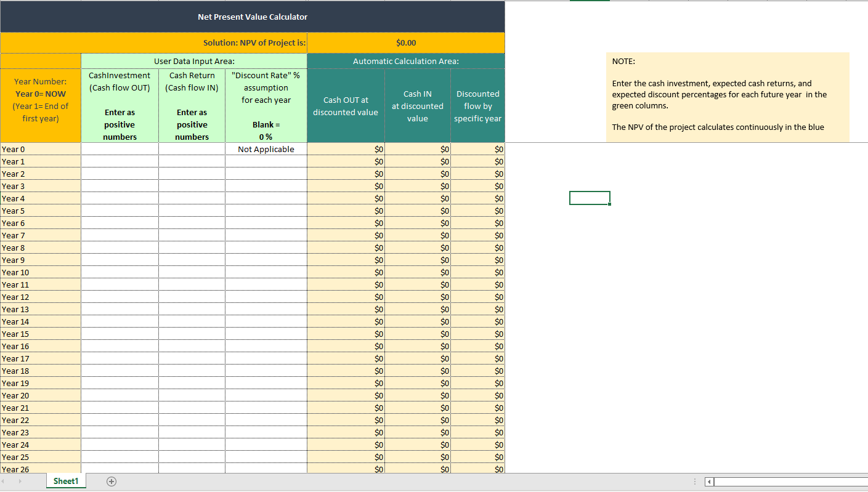Image resolution: width=868 pixels, height=492 pixels.
Task: Click the Year 1 Cash Return input cell
Action: (192, 161)
